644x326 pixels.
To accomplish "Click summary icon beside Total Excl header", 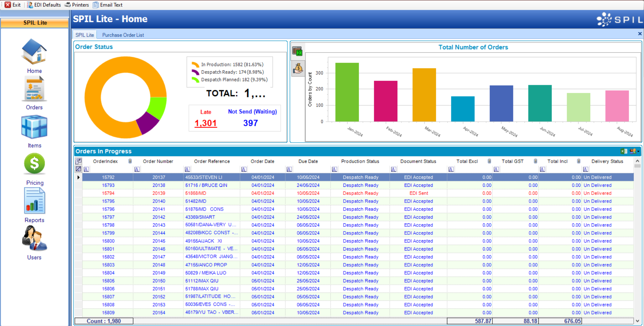I will pyautogui.click(x=489, y=161).
